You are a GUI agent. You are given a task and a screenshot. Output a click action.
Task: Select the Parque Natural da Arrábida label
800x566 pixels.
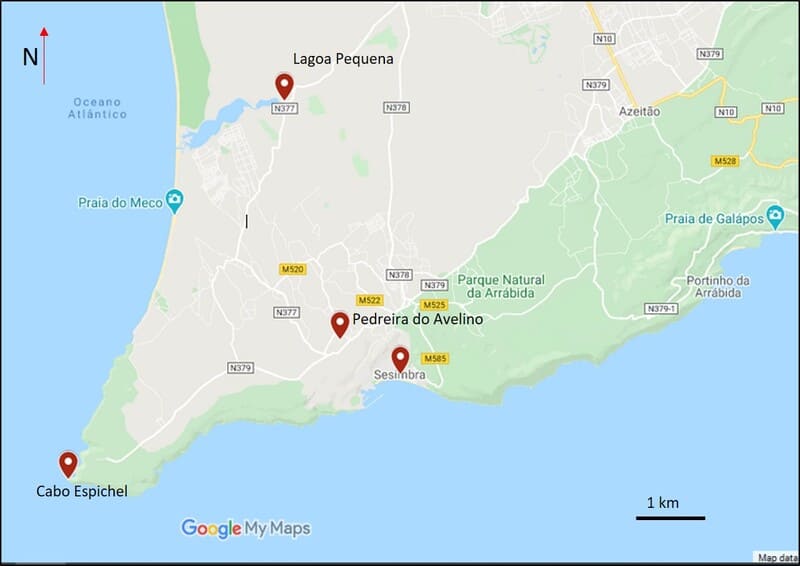tap(501, 286)
